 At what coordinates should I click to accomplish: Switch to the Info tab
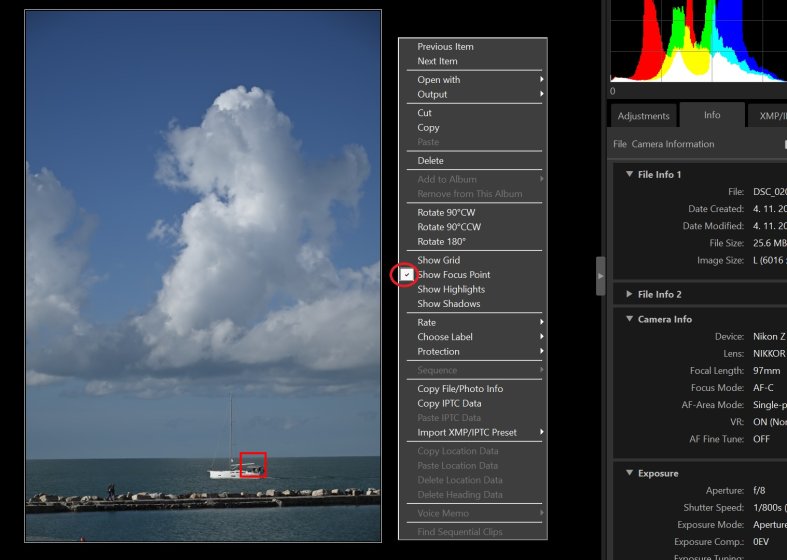[712, 115]
